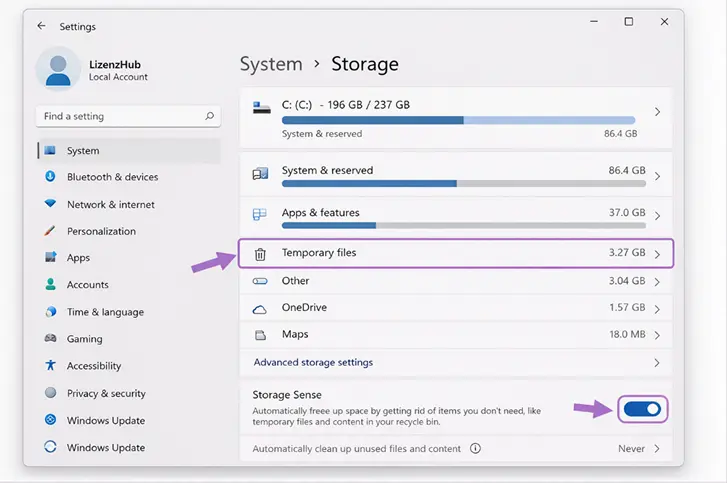727x483 pixels.
Task: Click the LizenzHub account name
Action: pos(115,64)
